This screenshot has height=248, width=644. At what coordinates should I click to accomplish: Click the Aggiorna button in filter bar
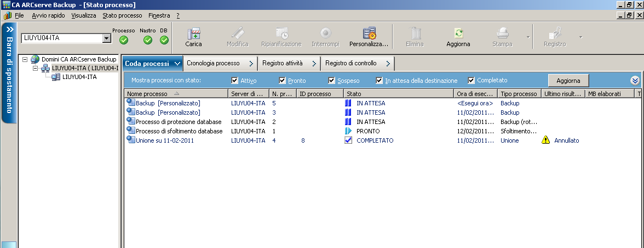coord(568,80)
